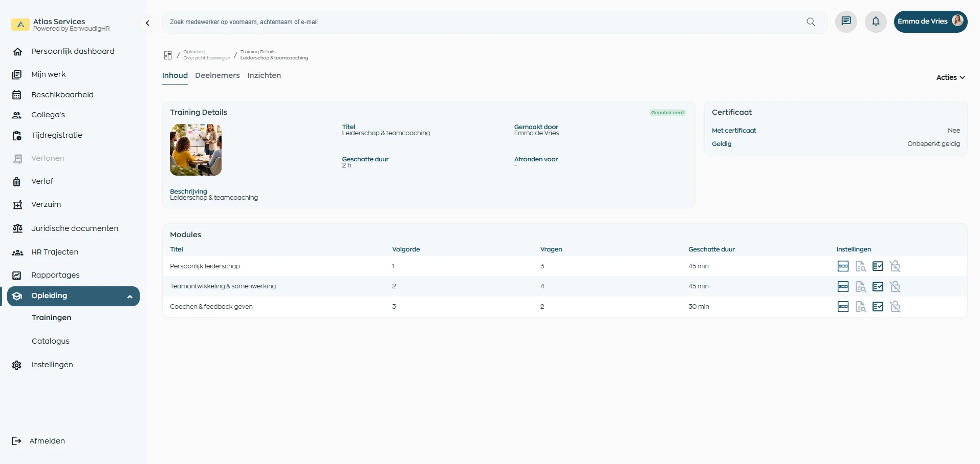The height and width of the screenshot is (464, 980).
Task: Toggle lock icon for Coachen & feedback geven
Action: 895,307
